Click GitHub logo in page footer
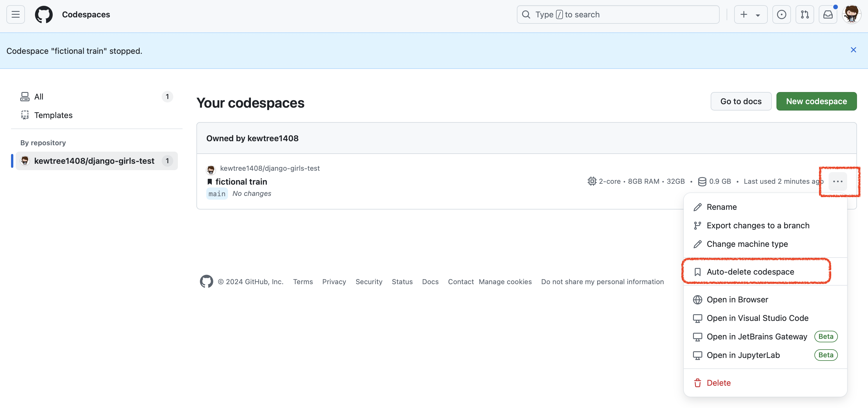The height and width of the screenshot is (408, 868). point(206,282)
